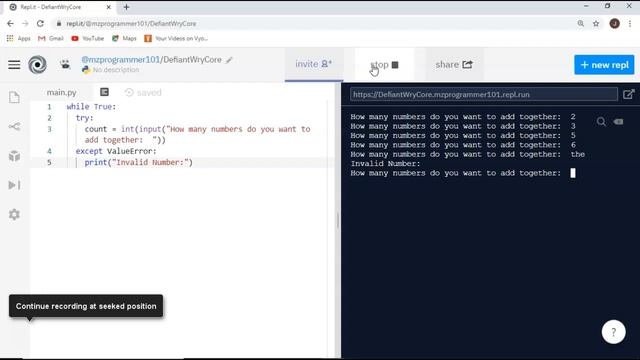This screenshot has height=360, width=640.
Task: Bookmark this page with star icon
Action: coord(596,24)
